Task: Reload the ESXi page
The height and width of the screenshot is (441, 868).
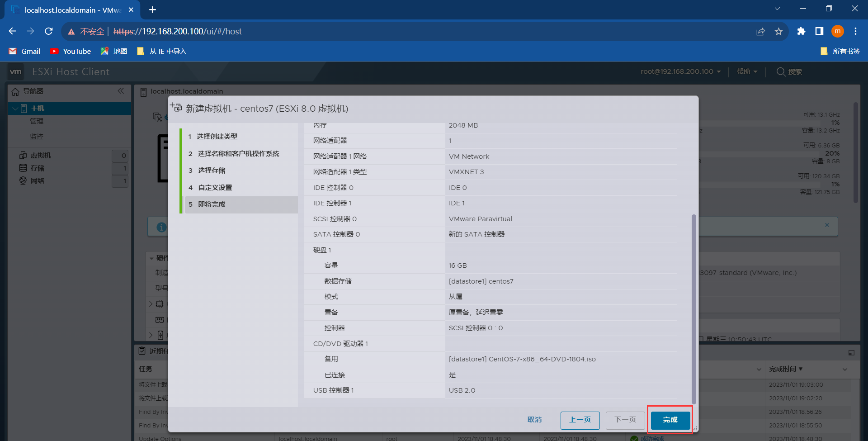Action: click(49, 31)
